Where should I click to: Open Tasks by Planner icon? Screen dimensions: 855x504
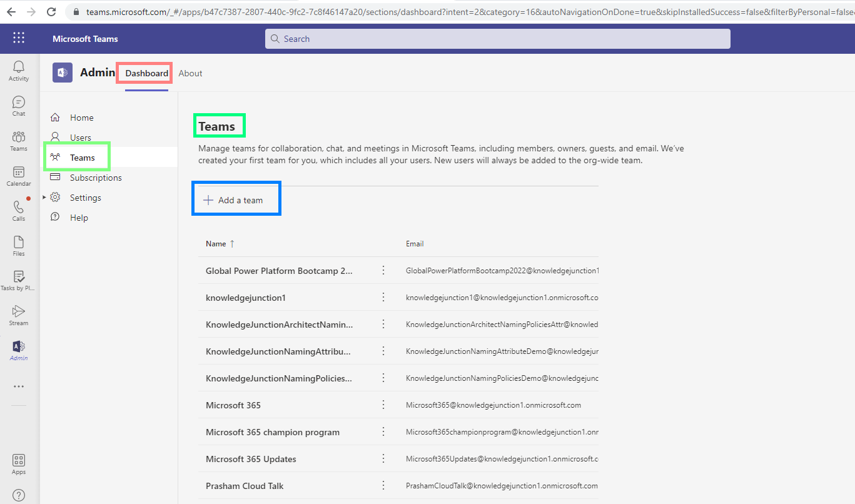[x=19, y=281]
